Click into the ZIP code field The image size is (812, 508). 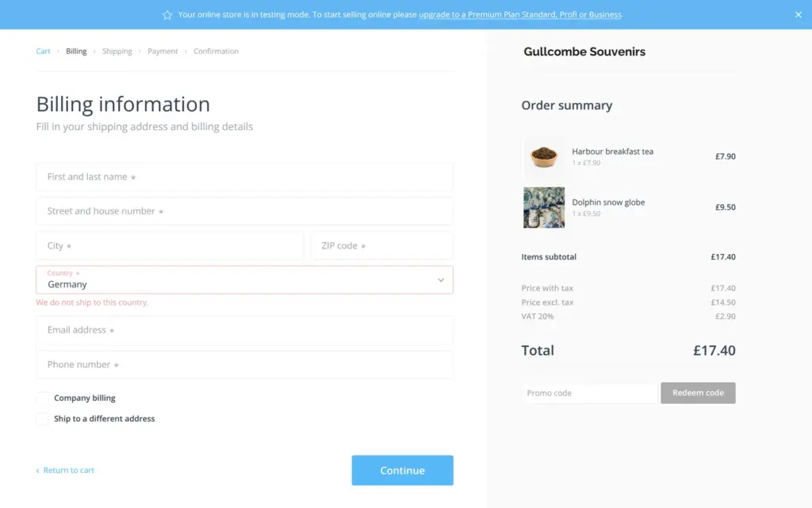pyautogui.click(x=381, y=245)
